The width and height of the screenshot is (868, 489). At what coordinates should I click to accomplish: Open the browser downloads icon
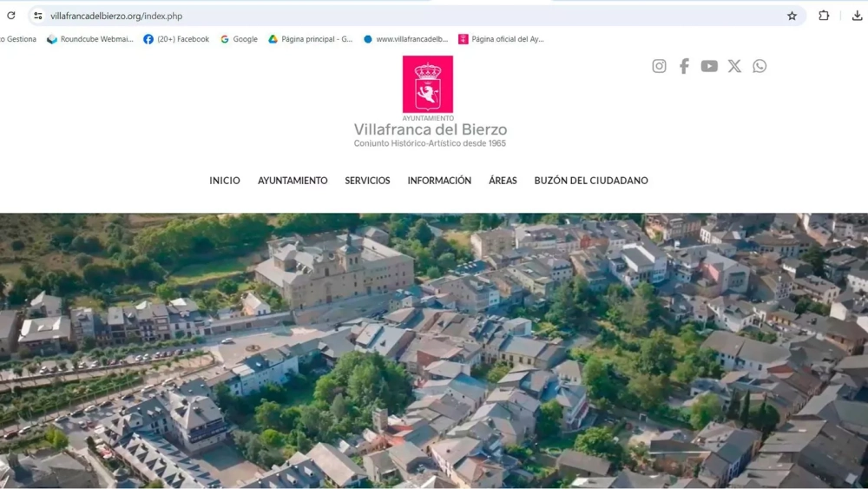pyautogui.click(x=857, y=16)
